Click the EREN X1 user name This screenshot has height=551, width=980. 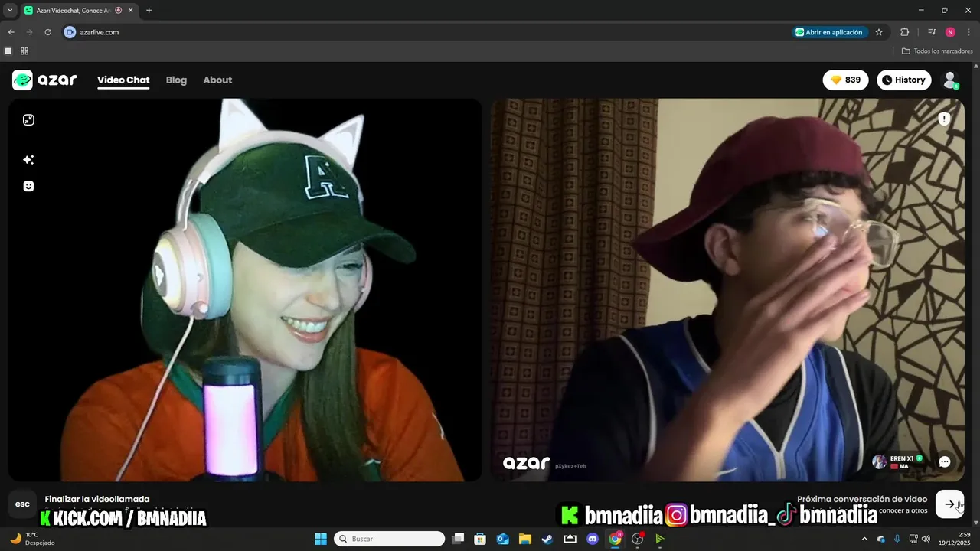point(902,458)
